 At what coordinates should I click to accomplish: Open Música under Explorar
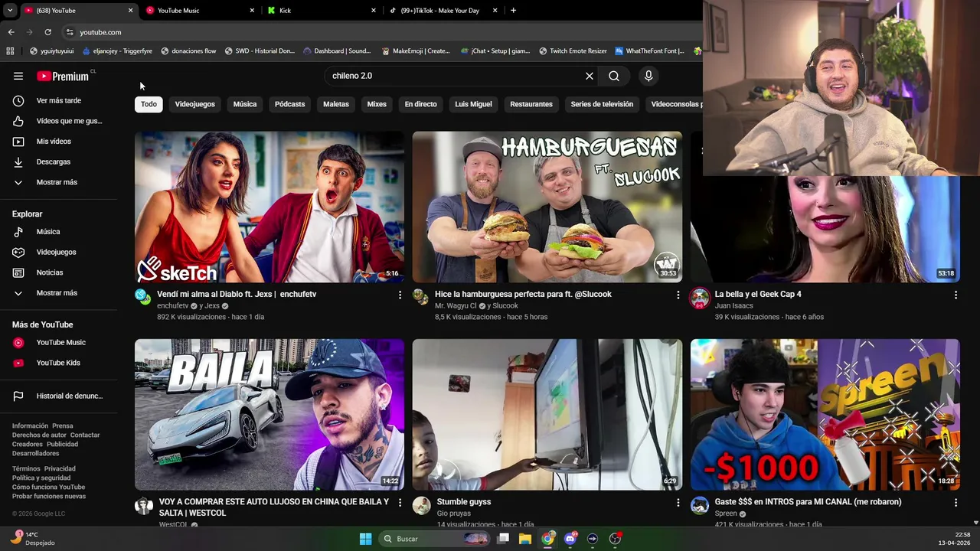58,232
